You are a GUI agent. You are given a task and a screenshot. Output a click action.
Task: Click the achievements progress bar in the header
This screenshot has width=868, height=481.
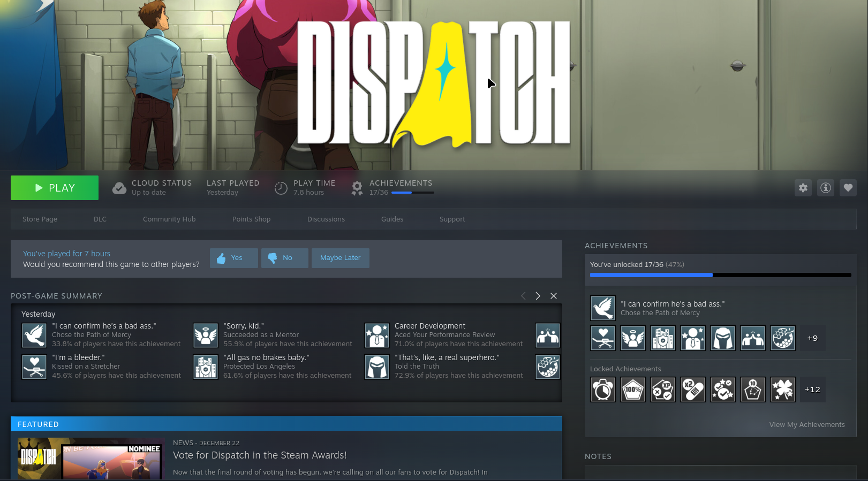(413, 193)
